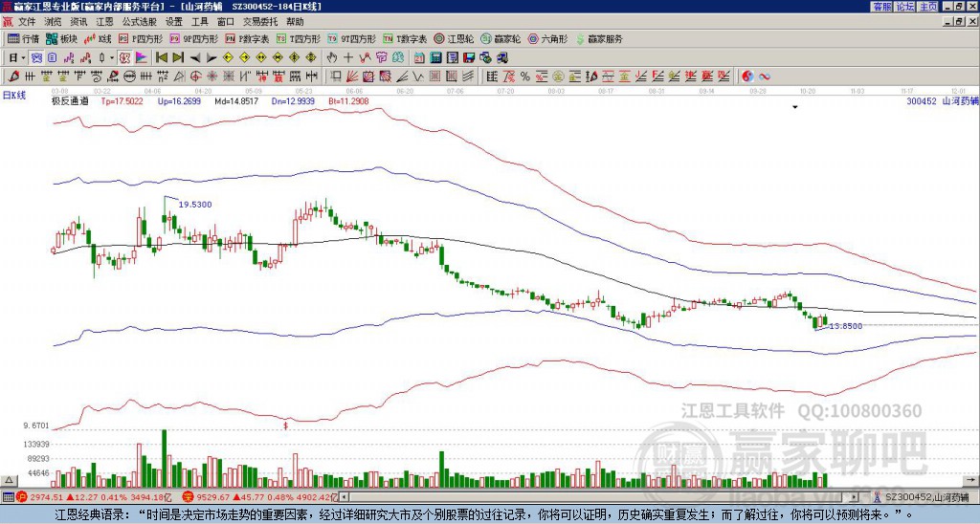
Task: Open the calculator tool icon
Action: pyautogui.click(x=435, y=58)
